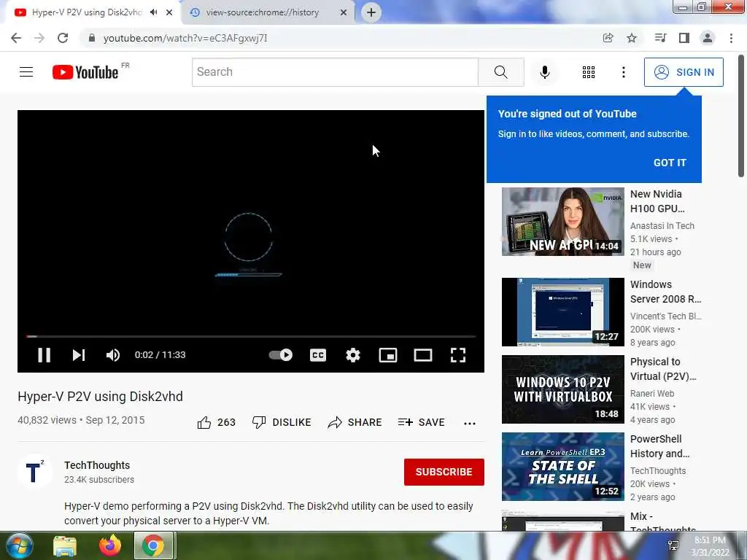Open more actions ellipsis below video
This screenshot has height=560, width=747.
469,424
